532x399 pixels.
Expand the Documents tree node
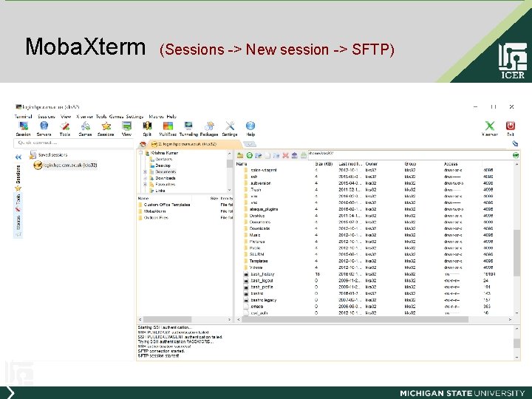pos(145,172)
